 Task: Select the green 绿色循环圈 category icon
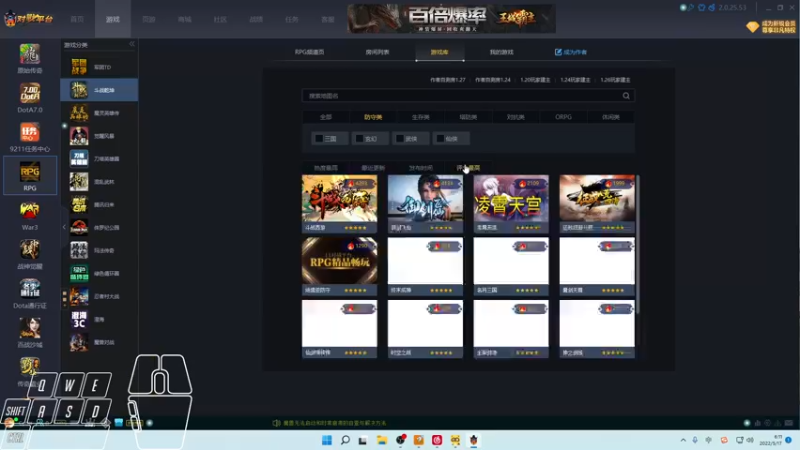[x=79, y=273]
